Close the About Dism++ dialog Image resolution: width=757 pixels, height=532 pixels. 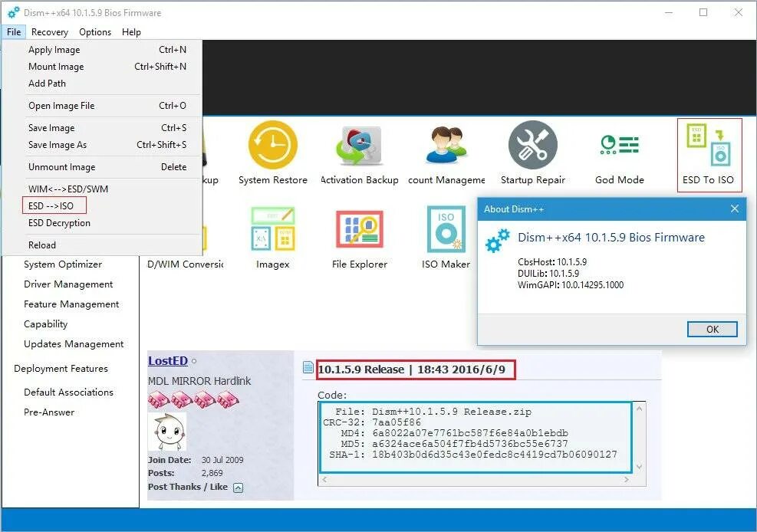coord(734,209)
